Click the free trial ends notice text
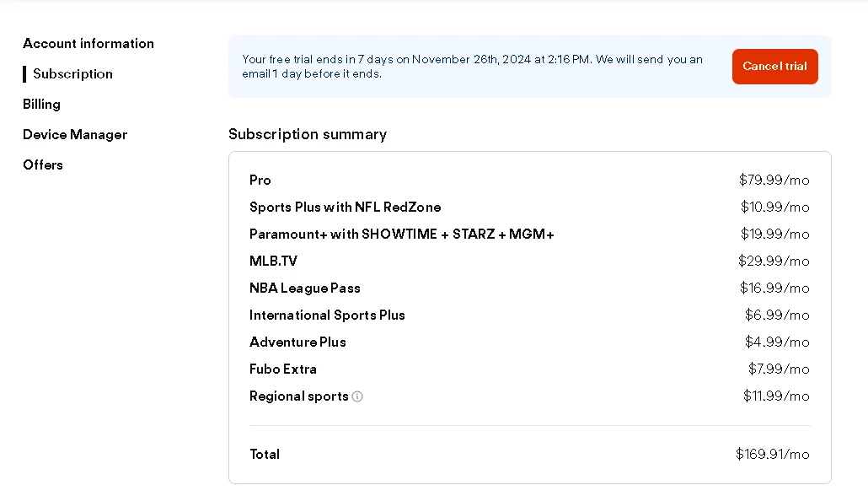The height and width of the screenshot is (496, 868). click(x=472, y=67)
